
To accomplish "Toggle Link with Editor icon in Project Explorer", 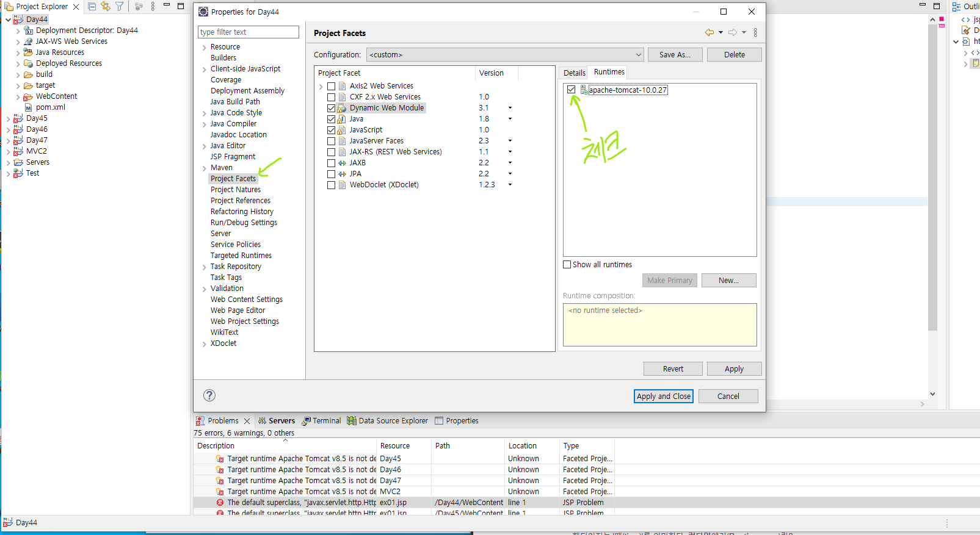I will 106,7.
